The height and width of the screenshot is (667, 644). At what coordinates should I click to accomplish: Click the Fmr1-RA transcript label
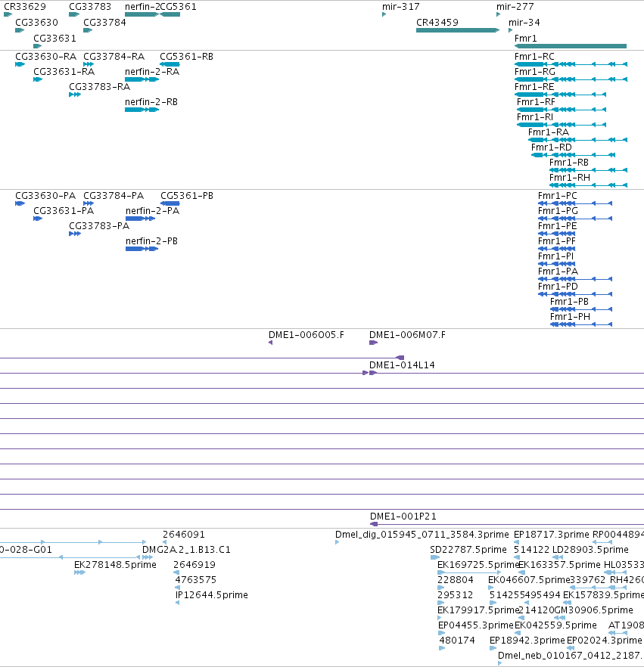coord(549,132)
